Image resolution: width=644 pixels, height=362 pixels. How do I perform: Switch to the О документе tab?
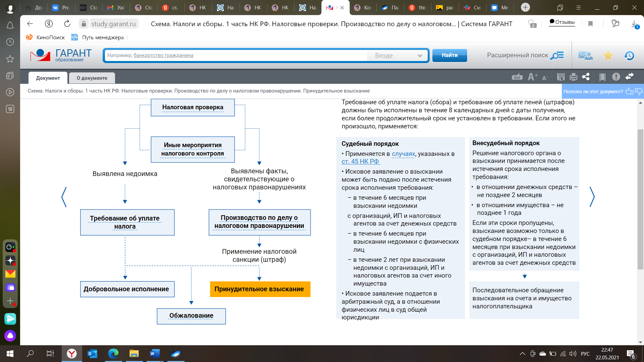coord(92,78)
